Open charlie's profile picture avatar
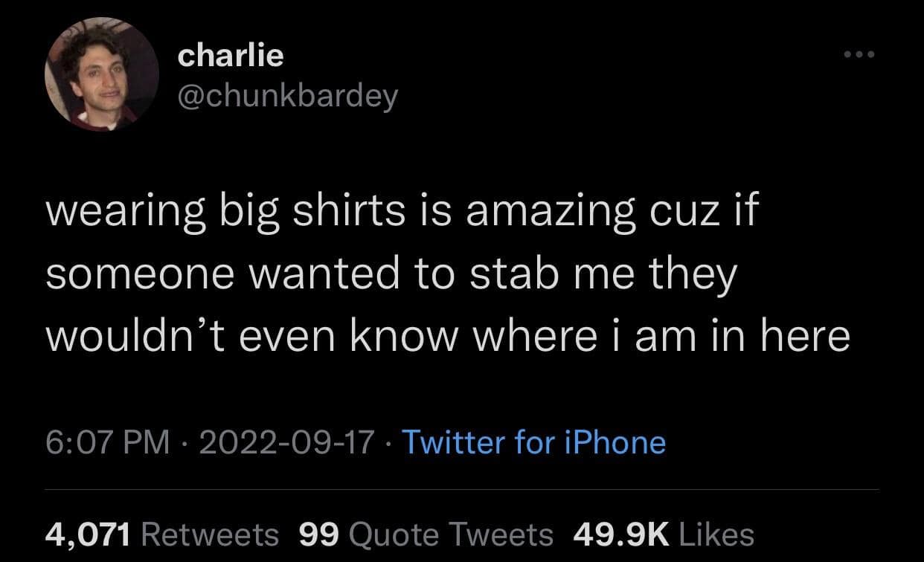Screen dimensions: 924x562 (x=102, y=75)
